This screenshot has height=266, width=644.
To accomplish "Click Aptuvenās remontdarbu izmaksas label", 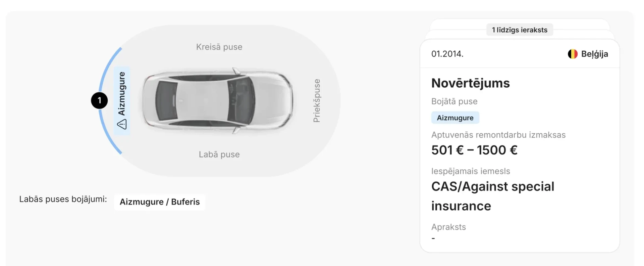I will tap(498, 135).
